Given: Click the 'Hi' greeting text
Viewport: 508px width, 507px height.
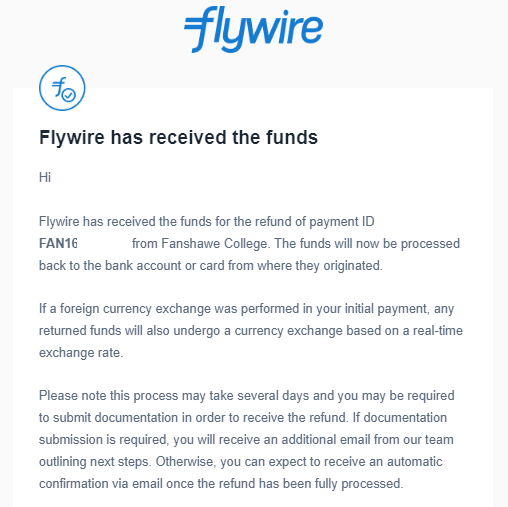Looking at the screenshot, I should (x=45, y=177).
